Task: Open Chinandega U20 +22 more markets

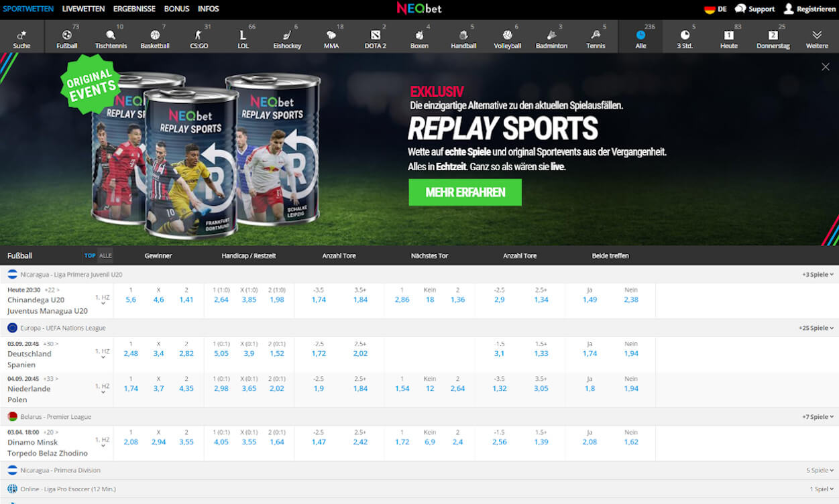Action: point(52,290)
